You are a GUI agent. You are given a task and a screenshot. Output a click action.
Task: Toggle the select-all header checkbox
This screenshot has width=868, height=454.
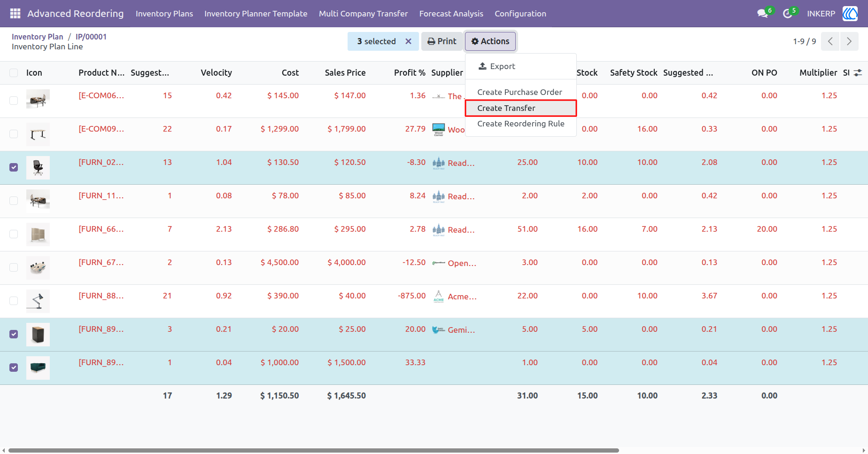[x=14, y=73]
